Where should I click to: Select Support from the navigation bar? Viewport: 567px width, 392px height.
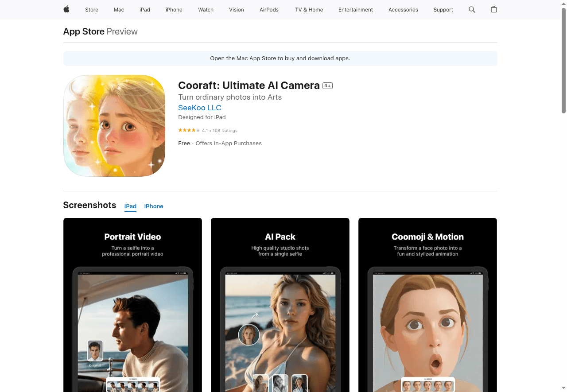tap(443, 9)
